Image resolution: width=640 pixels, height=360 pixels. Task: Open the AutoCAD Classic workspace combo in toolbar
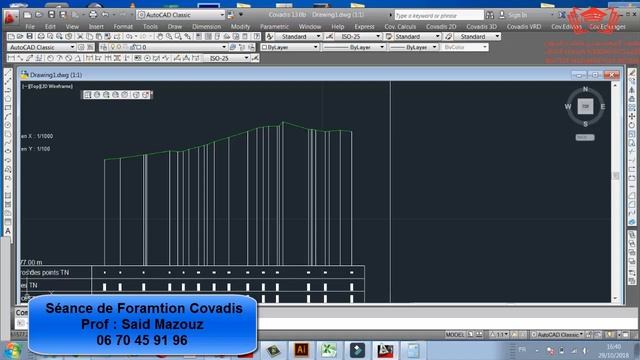[41, 47]
